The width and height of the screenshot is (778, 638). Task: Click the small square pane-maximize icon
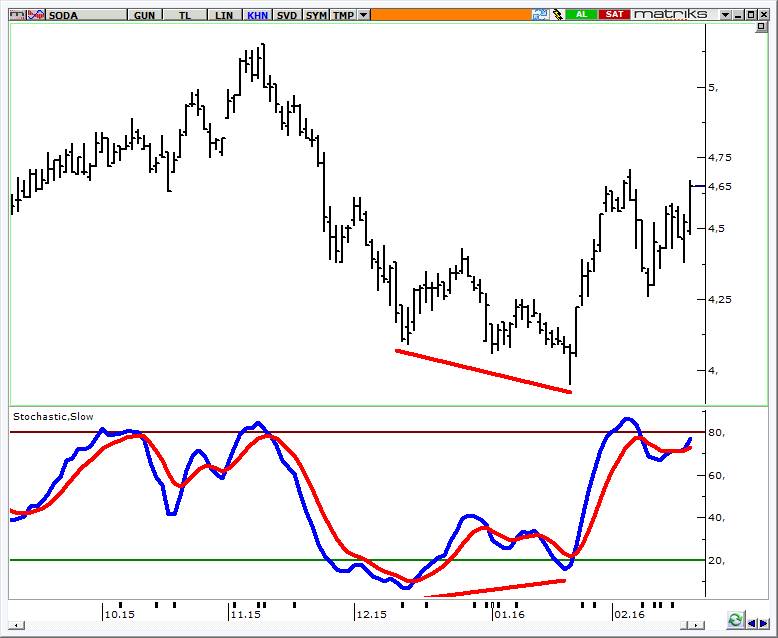pos(762,26)
